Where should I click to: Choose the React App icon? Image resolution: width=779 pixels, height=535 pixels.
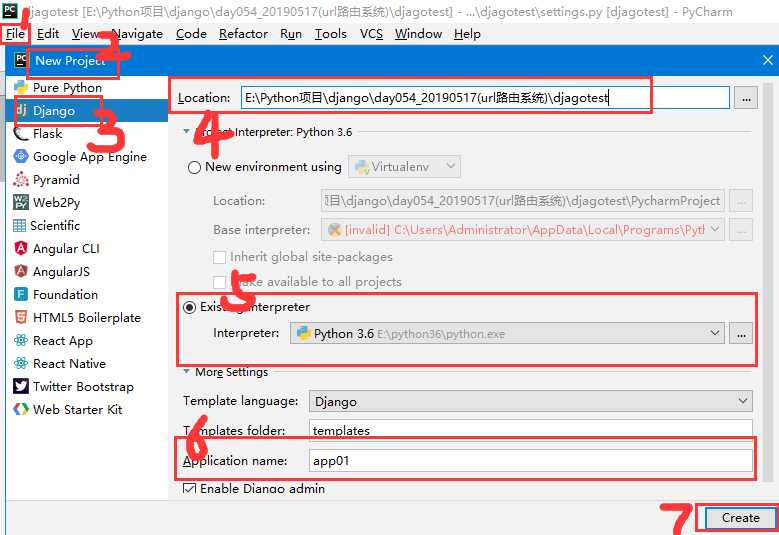tap(21, 340)
